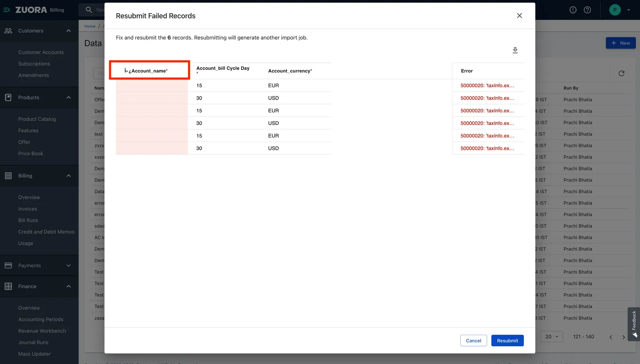Image resolution: width=640 pixels, height=364 pixels.
Task: Click the Billing sidebar icon
Action: tap(8, 176)
